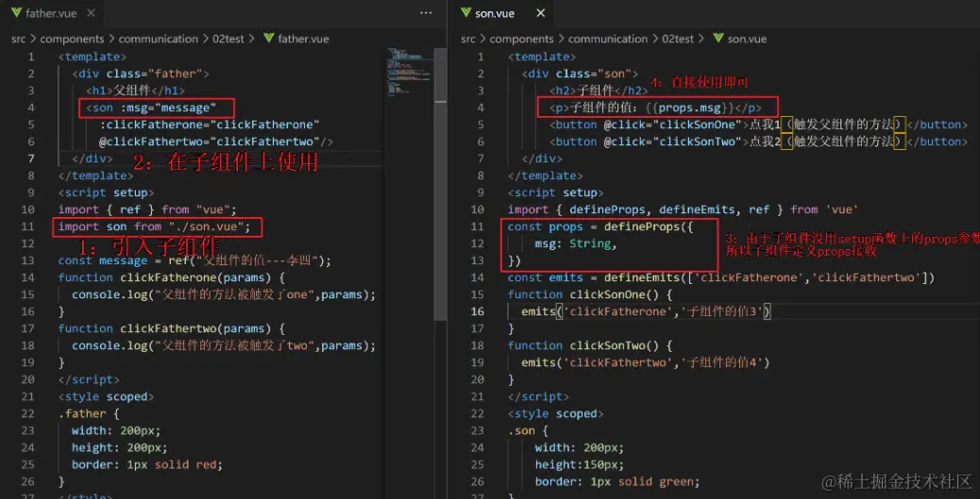Click 'function clickSonOne() {' line

(x=590, y=295)
